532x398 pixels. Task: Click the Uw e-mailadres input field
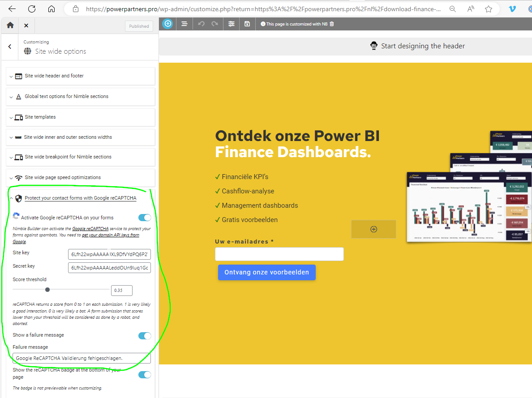pos(279,254)
